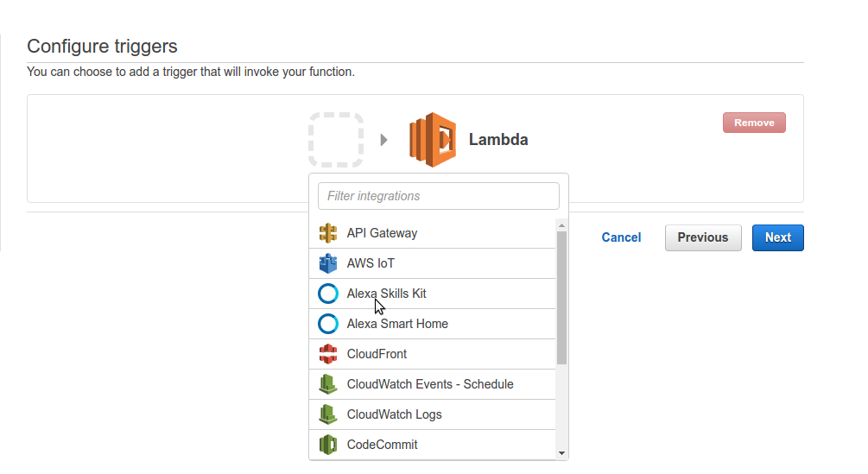Viewport: 868px width, 474px height.
Task: Pick the Alexa Skills Kit ring icon
Action: [328, 294]
